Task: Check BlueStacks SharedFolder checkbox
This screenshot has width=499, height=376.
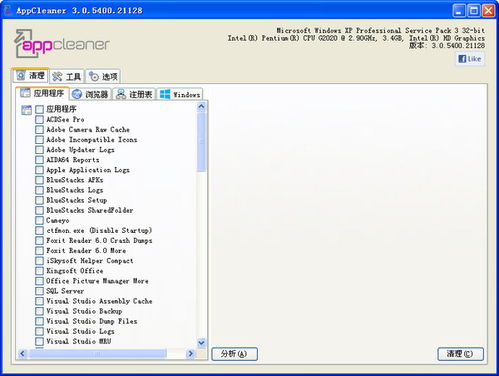Action: (39, 210)
